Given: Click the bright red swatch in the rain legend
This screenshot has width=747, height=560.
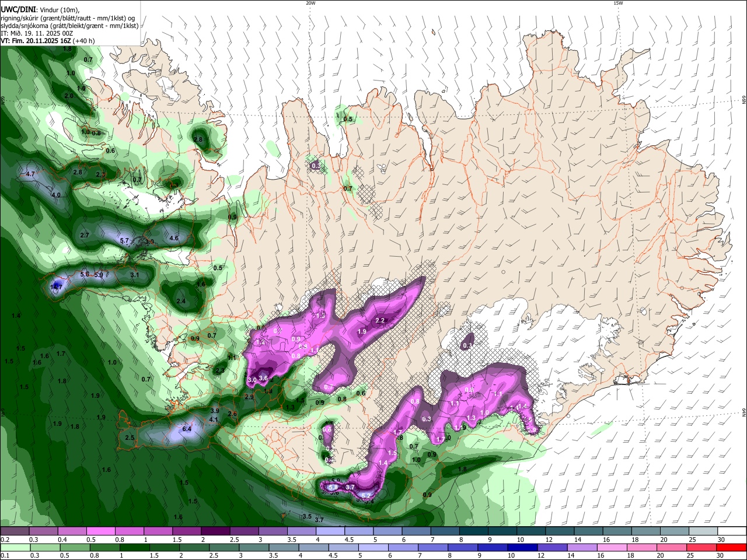Looking at the screenshot, I should pyautogui.click(x=732, y=547).
